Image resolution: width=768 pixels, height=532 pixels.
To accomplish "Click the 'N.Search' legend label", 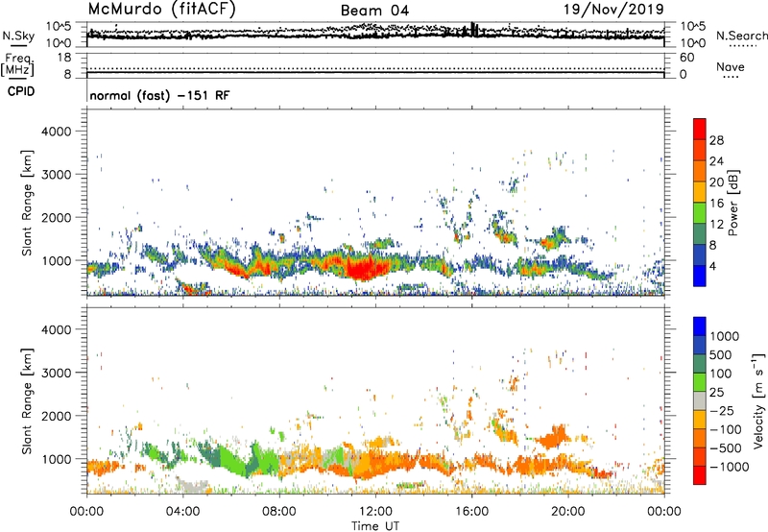I will coord(741,36).
